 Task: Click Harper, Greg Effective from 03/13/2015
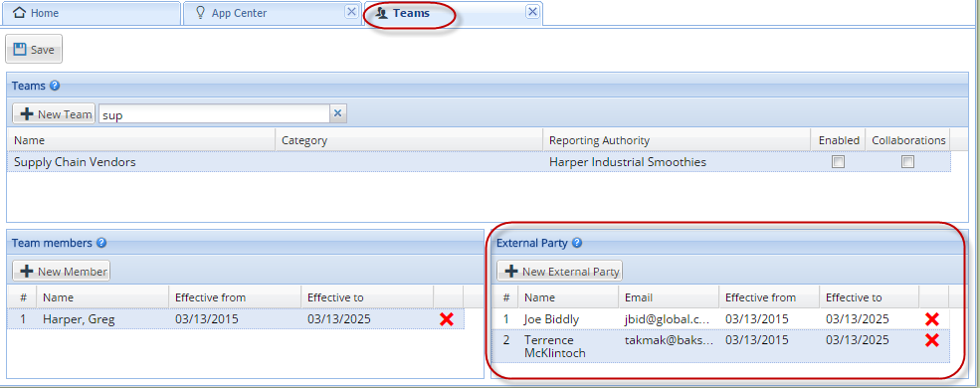pyautogui.click(x=207, y=319)
